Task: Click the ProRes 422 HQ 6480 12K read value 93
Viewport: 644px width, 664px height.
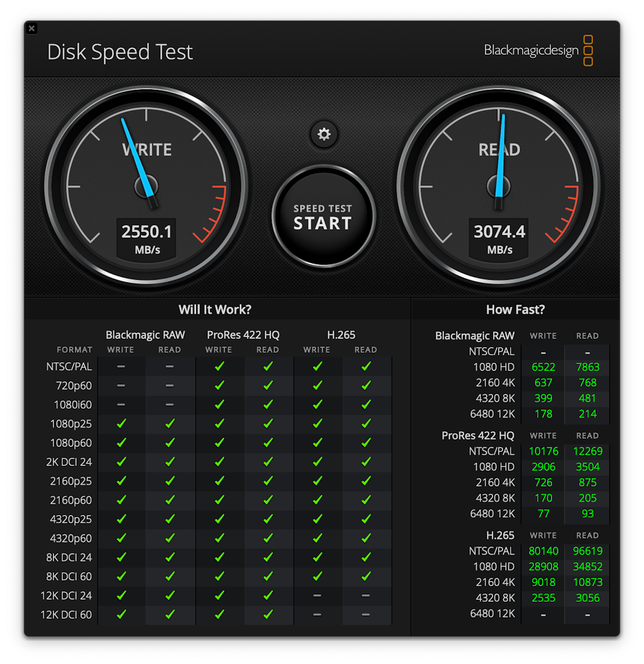Action: [x=587, y=514]
